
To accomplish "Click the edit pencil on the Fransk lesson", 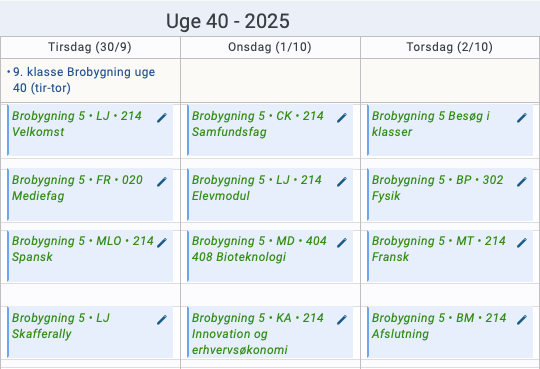I will click(522, 243).
